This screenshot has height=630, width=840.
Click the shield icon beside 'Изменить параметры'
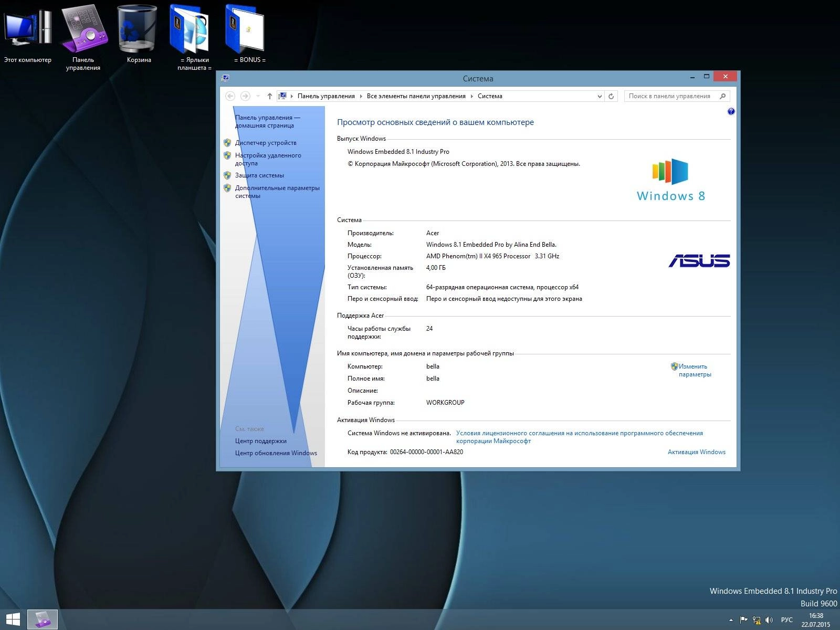pos(674,366)
